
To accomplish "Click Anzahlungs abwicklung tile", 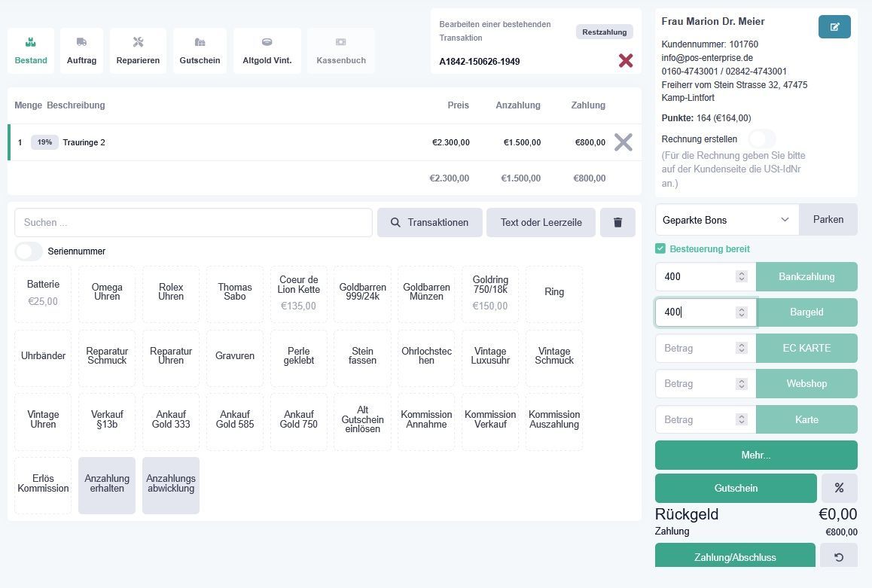I will 171,486.
